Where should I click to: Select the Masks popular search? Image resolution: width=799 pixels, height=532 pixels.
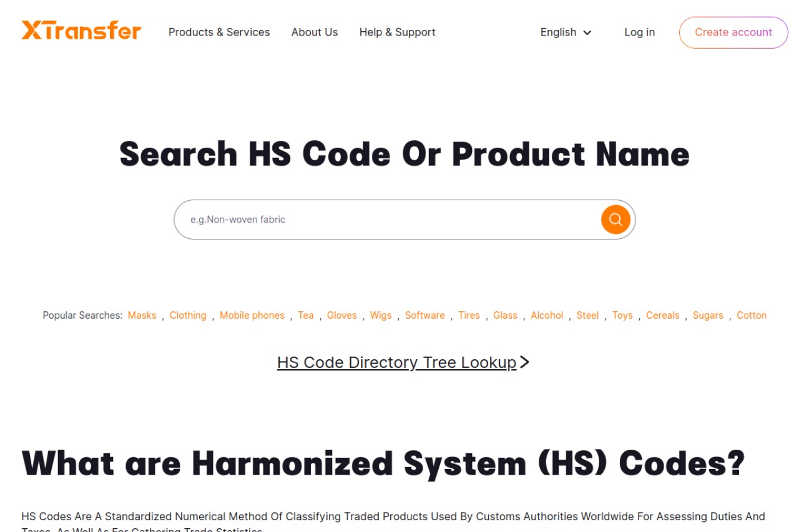click(x=142, y=316)
